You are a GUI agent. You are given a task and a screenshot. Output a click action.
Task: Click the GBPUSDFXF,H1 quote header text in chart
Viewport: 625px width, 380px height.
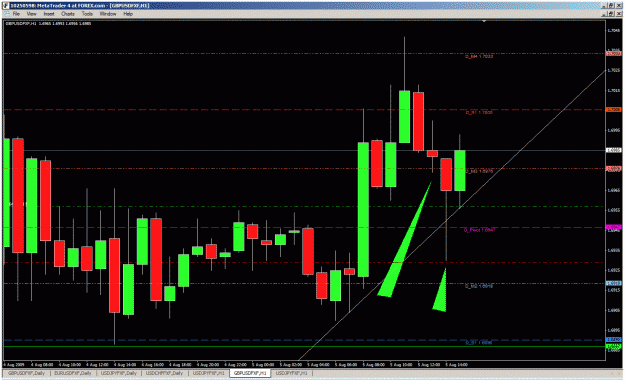click(48, 24)
